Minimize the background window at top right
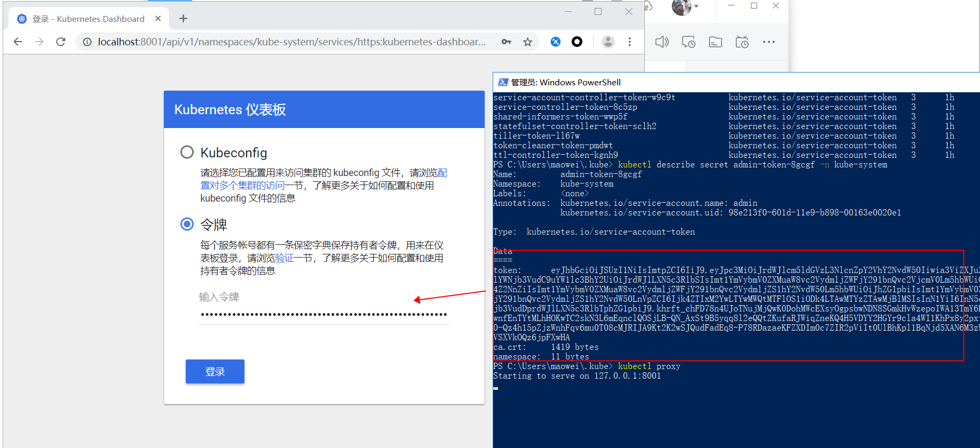The width and height of the screenshot is (980, 448). 731,6
